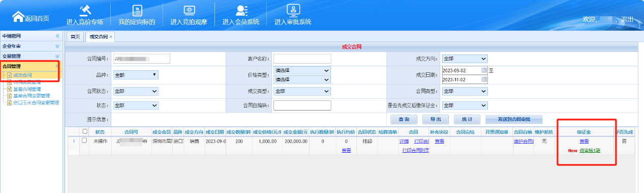Screen dimensions: 644x193
Task: Click 发送到合同审批 button
Action: (x=514, y=119)
